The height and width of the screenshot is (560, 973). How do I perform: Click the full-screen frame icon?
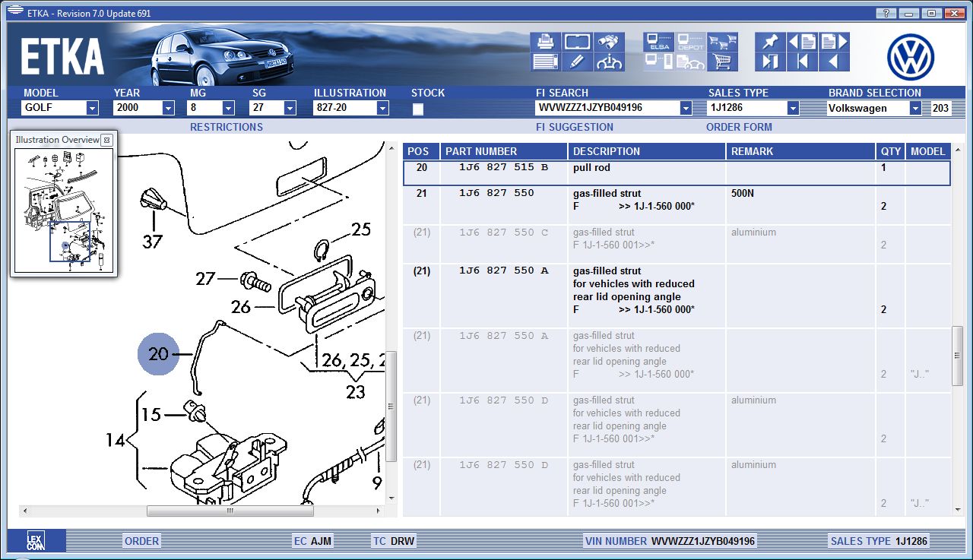pos(578,42)
